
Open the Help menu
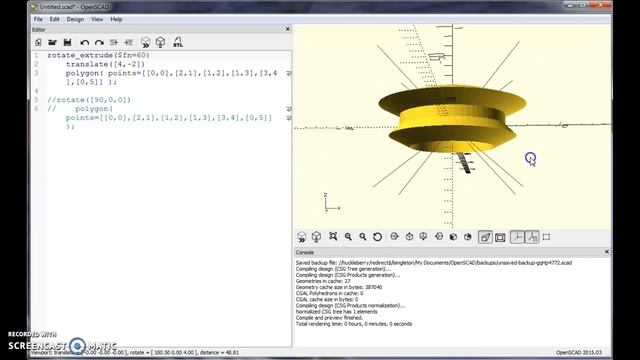116,19
